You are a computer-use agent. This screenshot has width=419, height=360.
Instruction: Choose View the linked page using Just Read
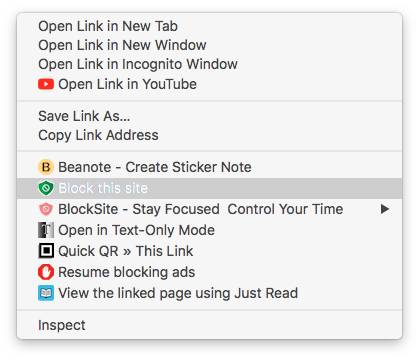(209, 293)
